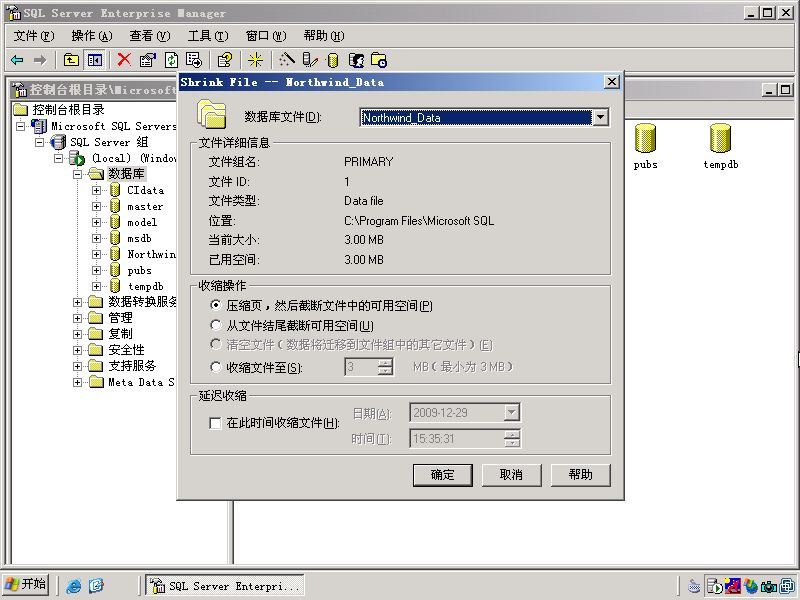This screenshot has width=800, height=600.
Task: Launch Internet Explorer from quick launch
Action: pyautogui.click(x=73, y=586)
